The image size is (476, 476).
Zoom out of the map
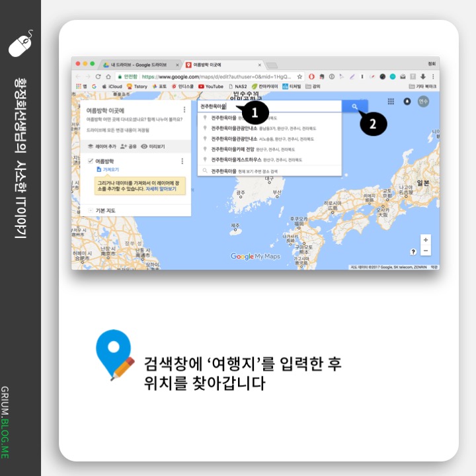point(425,251)
